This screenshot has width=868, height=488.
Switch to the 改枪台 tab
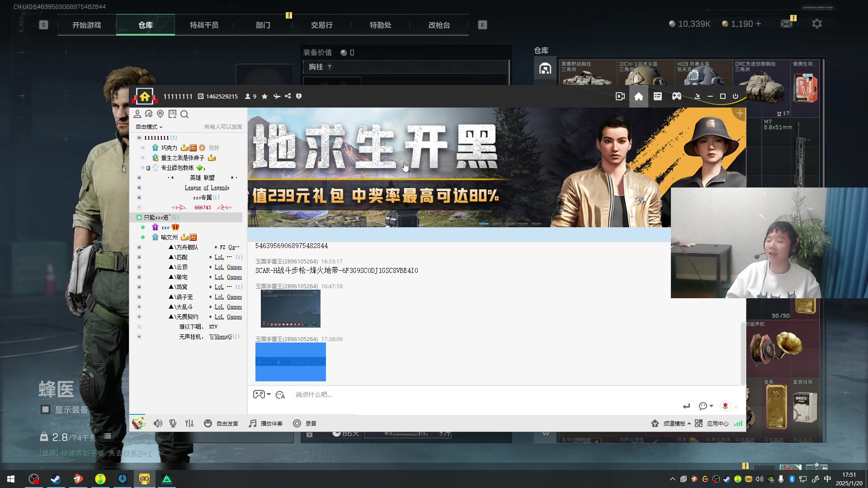(439, 25)
